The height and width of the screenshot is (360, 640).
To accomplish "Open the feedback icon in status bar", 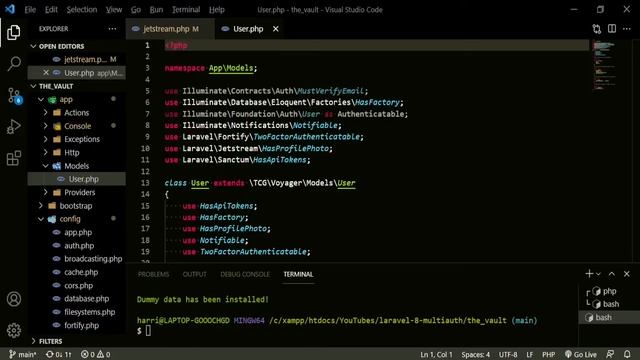I will tap(610, 354).
